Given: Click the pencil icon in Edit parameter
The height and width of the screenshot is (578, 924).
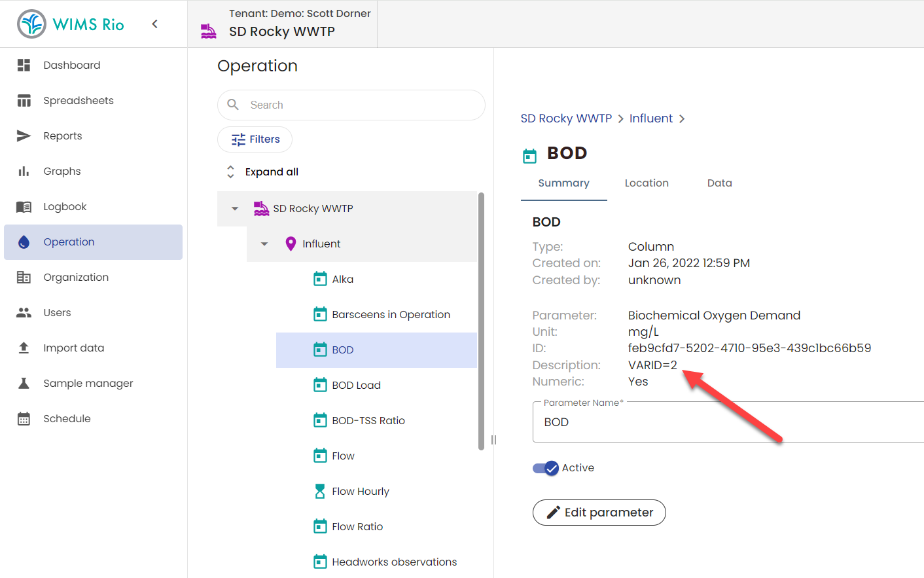Looking at the screenshot, I should coord(554,513).
